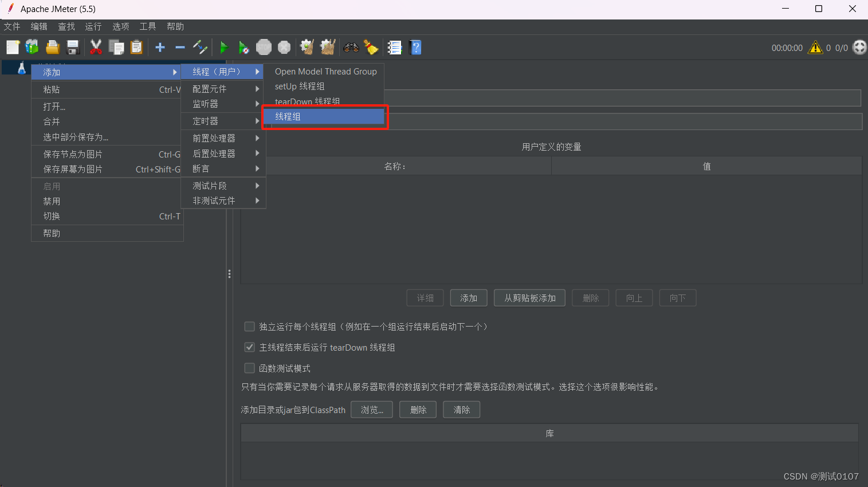Expand the 非测试元件 submenu
This screenshot has width=868, height=487.
(222, 201)
